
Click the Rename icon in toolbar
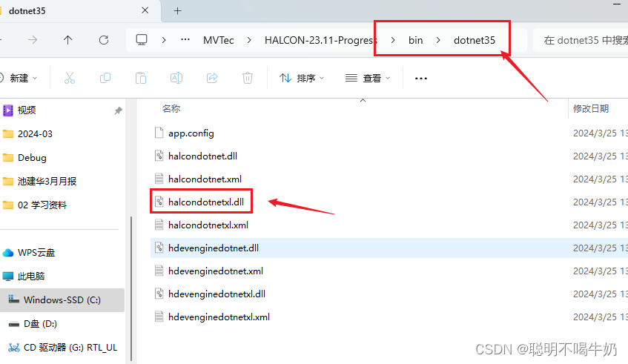pos(176,78)
